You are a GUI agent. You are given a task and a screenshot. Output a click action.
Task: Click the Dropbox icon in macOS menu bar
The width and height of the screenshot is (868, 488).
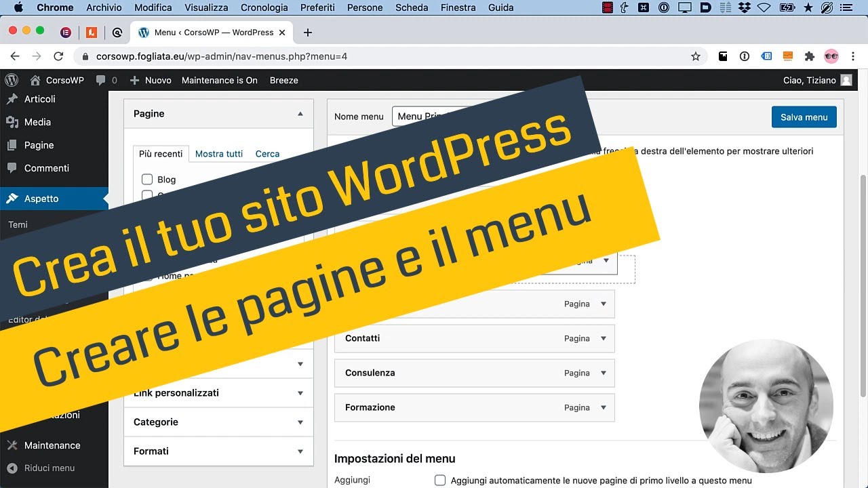(x=745, y=7)
